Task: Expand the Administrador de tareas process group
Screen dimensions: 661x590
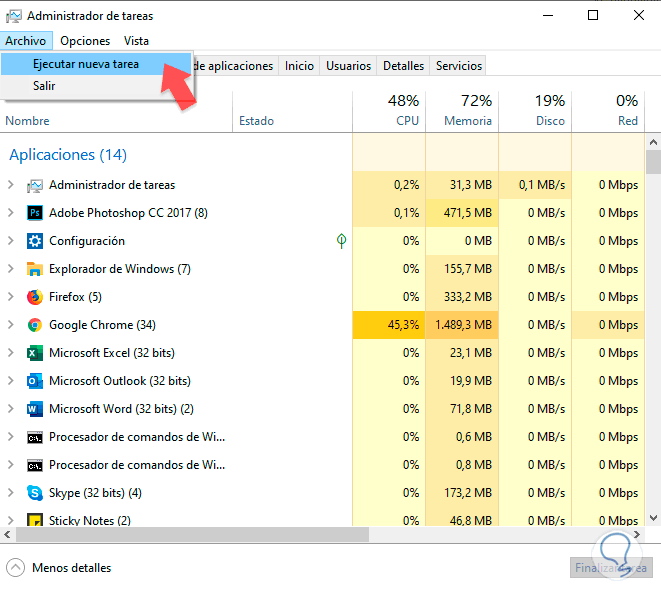Action: tap(11, 185)
